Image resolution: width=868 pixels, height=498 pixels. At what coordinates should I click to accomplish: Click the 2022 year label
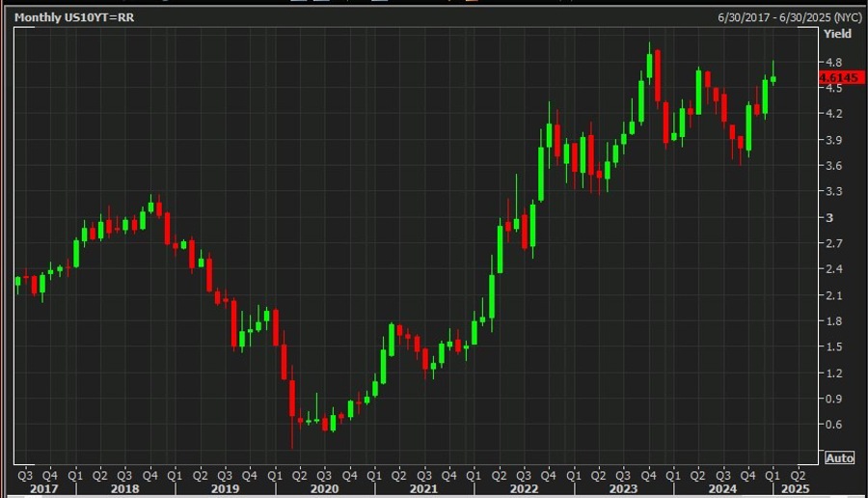pyautogui.click(x=524, y=489)
